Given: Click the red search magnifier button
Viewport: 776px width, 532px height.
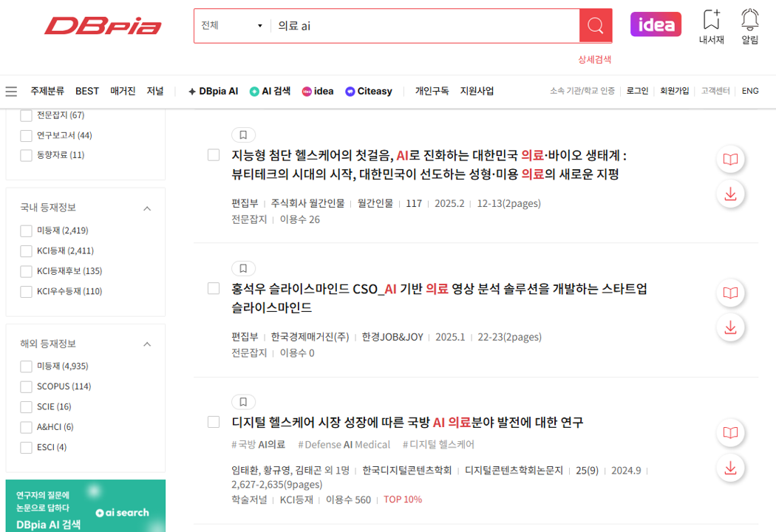Looking at the screenshot, I should 596,26.
